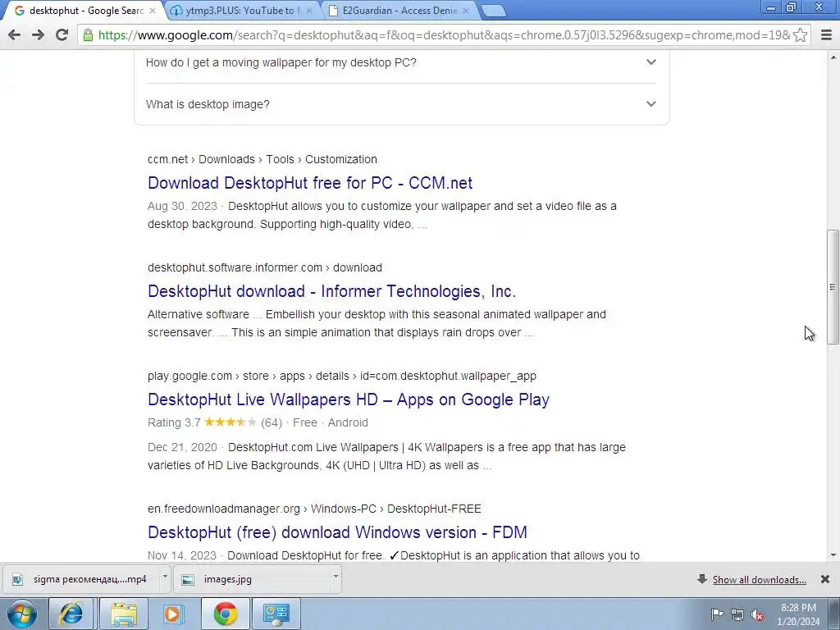Close the desktophut Google Search tab
The width and height of the screenshot is (840, 630).
pyautogui.click(x=152, y=11)
